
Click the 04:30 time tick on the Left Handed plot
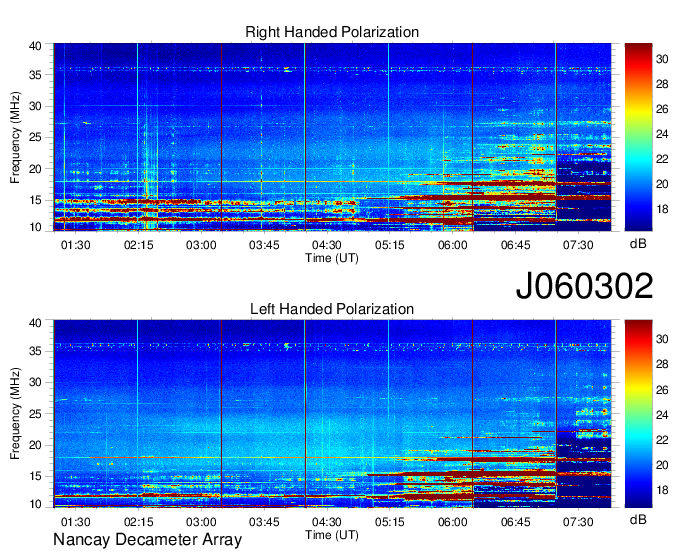[327, 522]
